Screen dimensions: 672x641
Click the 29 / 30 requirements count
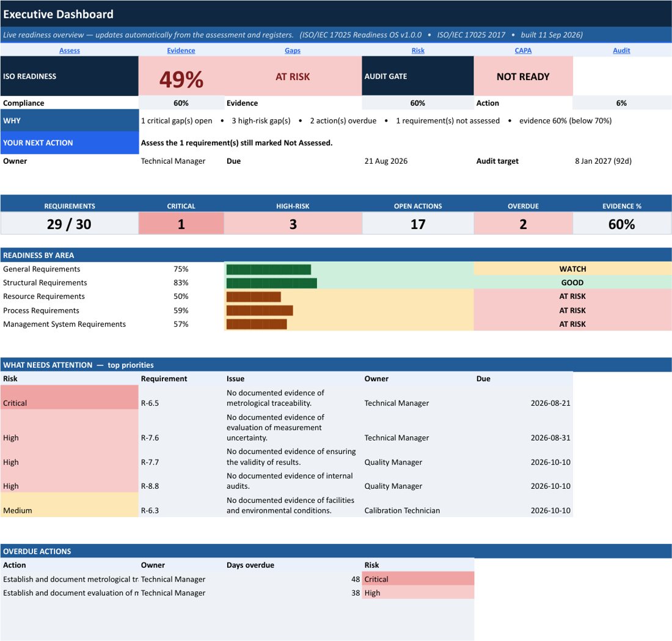pyautogui.click(x=69, y=224)
